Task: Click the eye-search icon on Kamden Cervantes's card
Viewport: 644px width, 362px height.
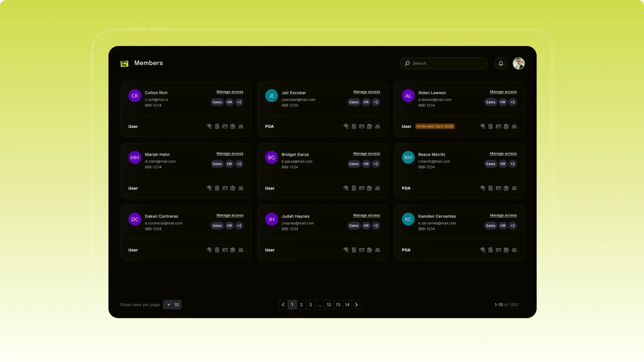Action: [483, 250]
